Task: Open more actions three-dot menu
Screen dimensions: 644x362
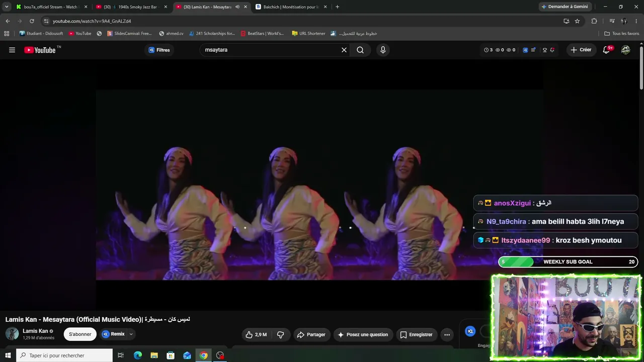Action: click(x=447, y=334)
